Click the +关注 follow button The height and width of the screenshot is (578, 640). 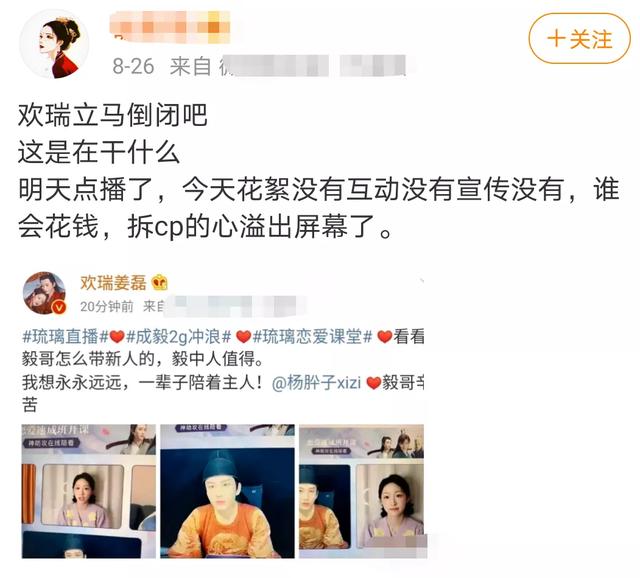(x=580, y=39)
